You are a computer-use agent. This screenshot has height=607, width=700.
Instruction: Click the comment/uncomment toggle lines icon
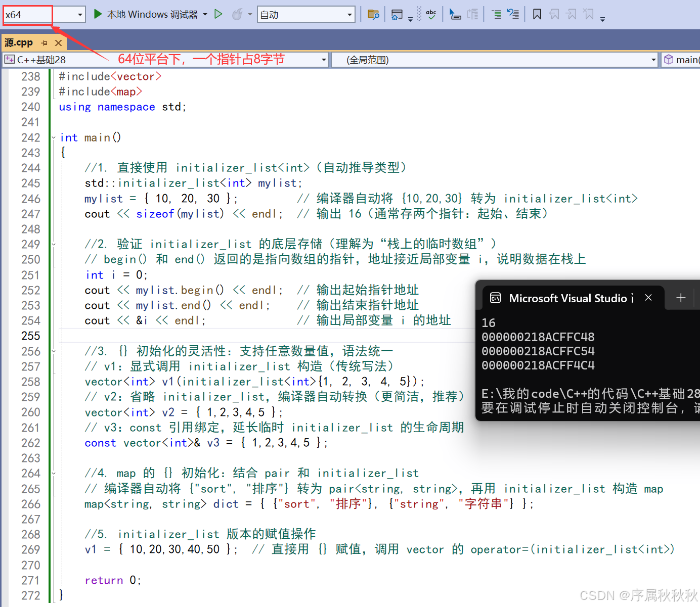coord(513,14)
